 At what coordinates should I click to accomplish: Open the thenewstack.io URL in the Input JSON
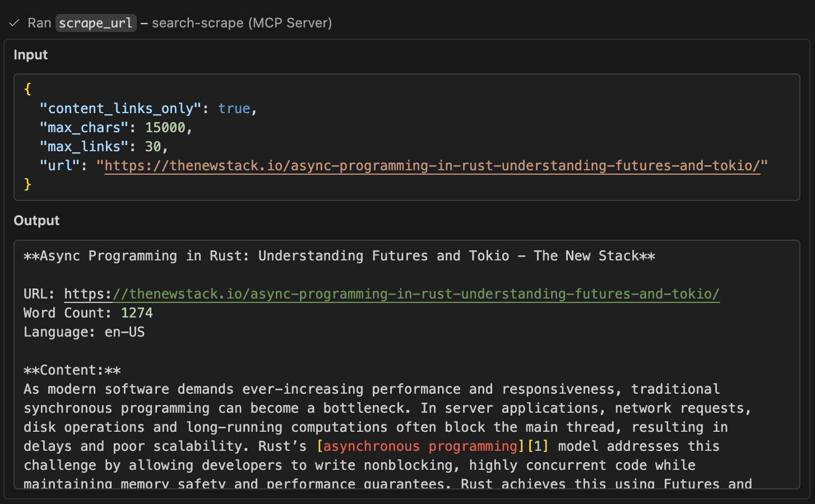432,166
